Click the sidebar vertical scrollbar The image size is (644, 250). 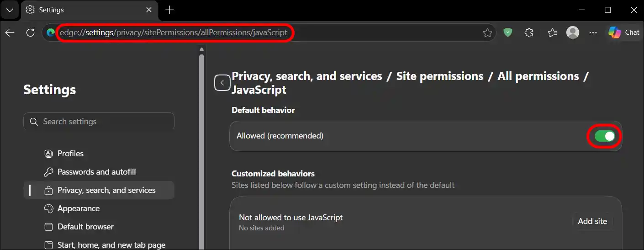pyautogui.click(x=201, y=151)
